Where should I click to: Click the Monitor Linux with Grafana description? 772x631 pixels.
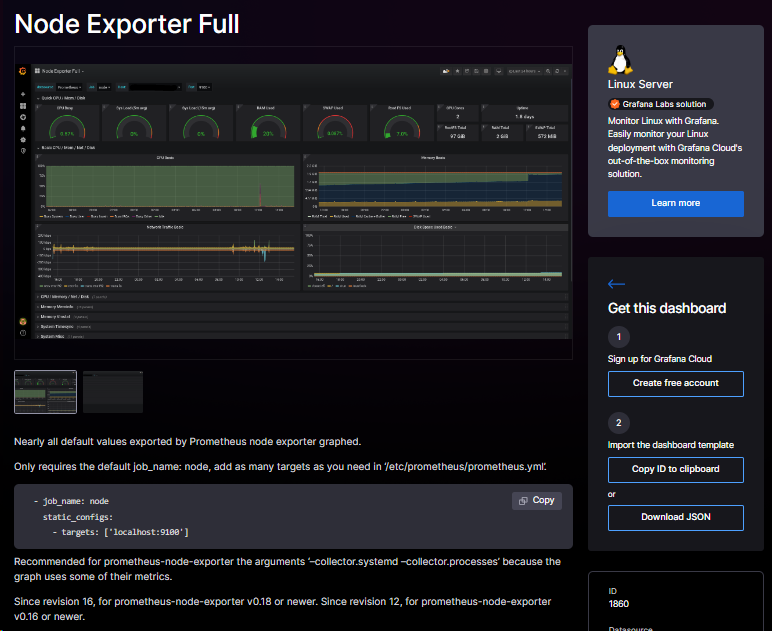click(x=675, y=147)
